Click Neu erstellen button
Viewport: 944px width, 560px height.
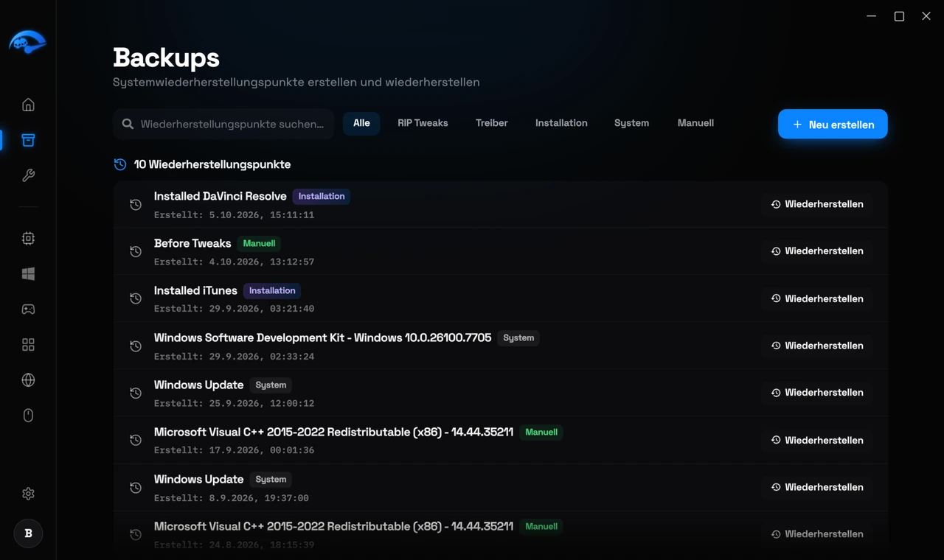[833, 125]
